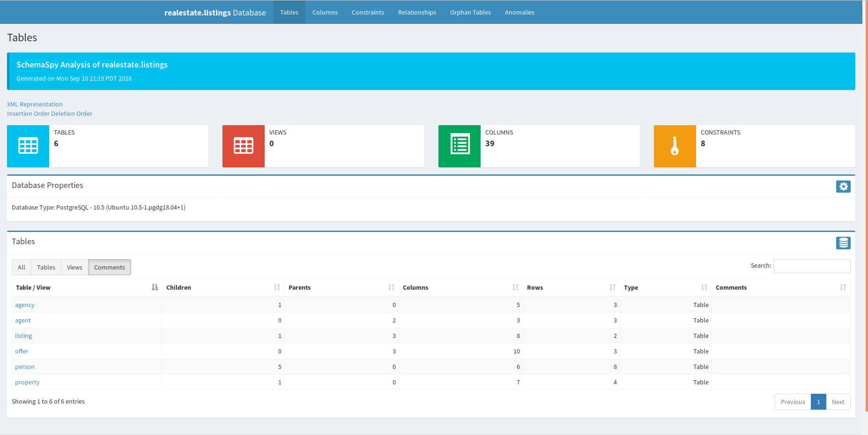
Task: Click the Next pagination button
Action: tap(838, 402)
